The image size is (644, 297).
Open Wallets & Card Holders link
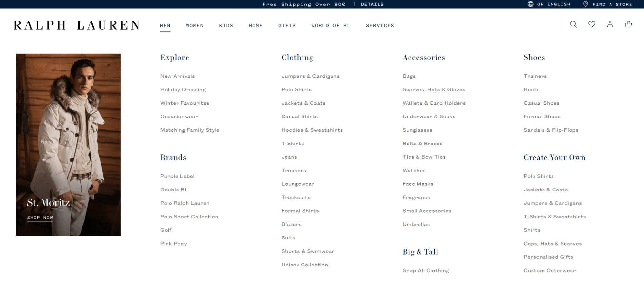pyautogui.click(x=434, y=103)
